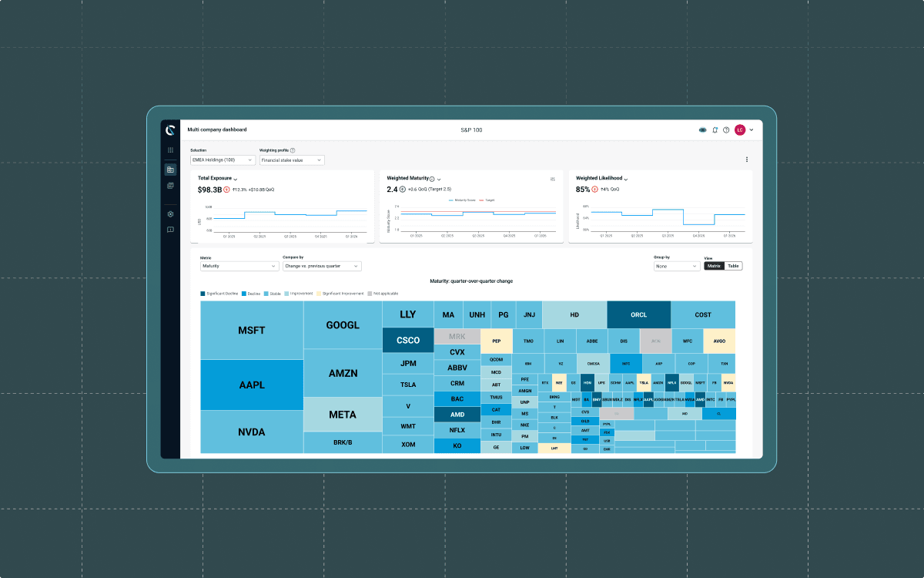Image resolution: width=924 pixels, height=578 pixels.
Task: Click the company logo in the sidebar
Action: (x=170, y=130)
